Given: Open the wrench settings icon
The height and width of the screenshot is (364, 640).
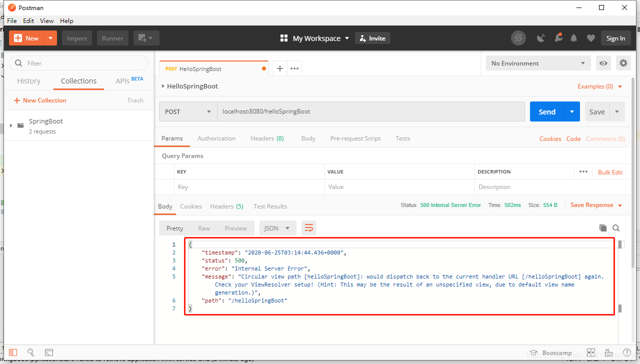Looking at the screenshot, I should (558, 38).
